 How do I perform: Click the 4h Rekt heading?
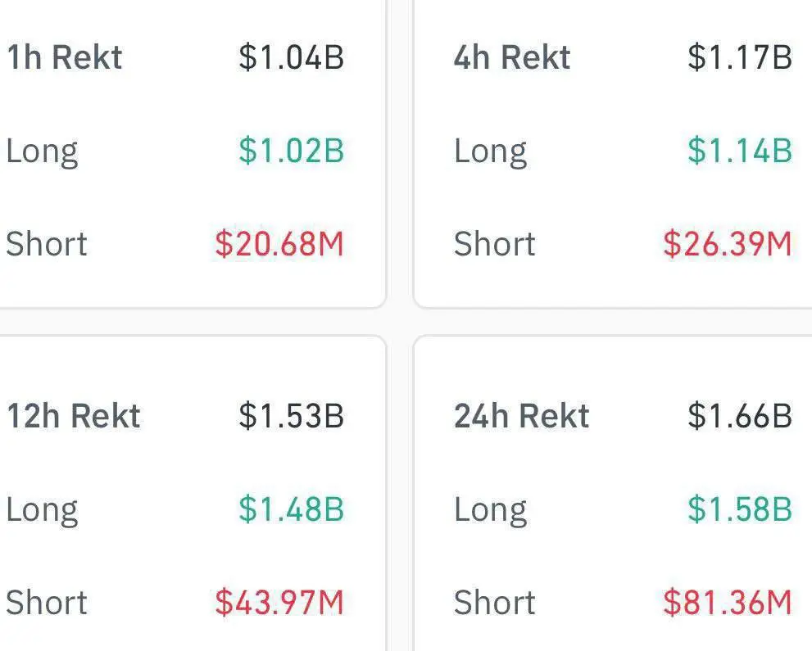512,57
